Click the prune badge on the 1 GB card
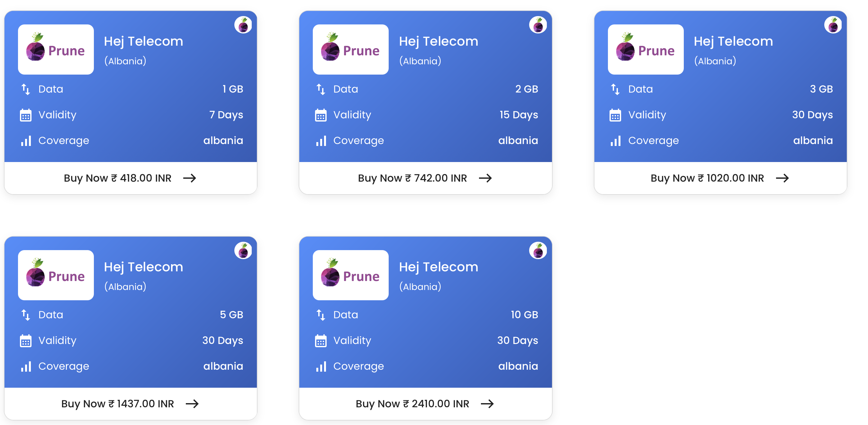This screenshot has height=425, width=868. [243, 25]
